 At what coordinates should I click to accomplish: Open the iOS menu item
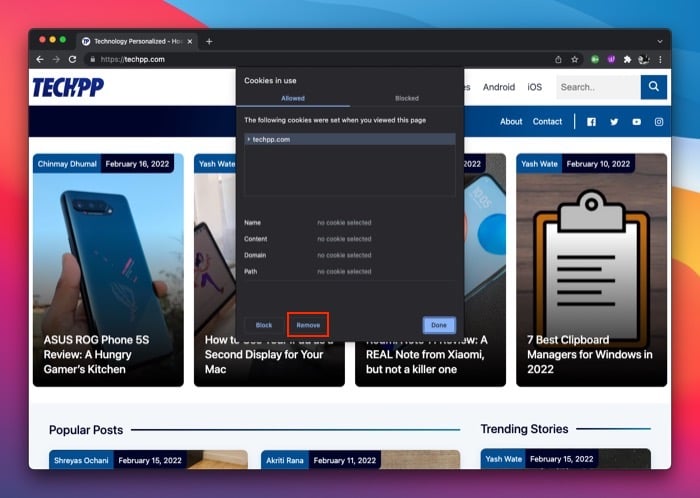click(534, 87)
